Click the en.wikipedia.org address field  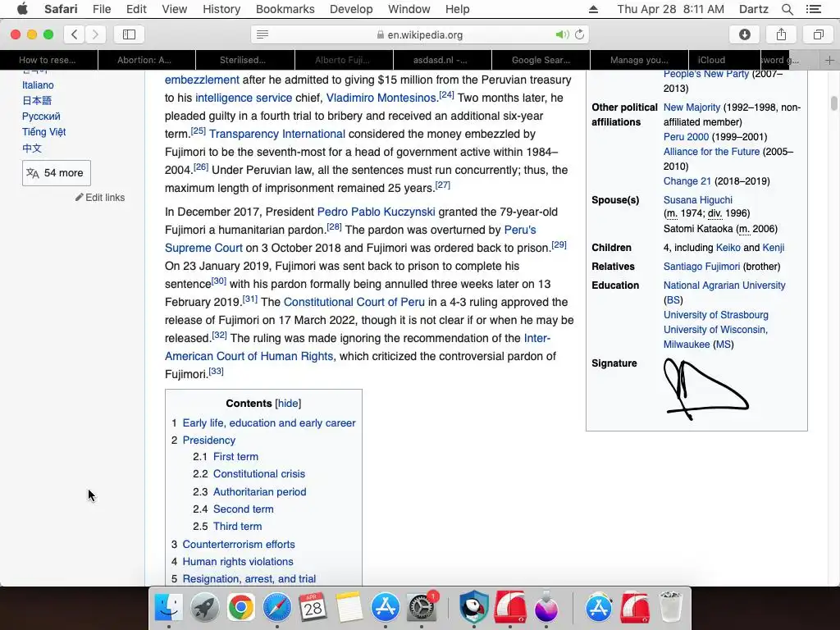420,34
